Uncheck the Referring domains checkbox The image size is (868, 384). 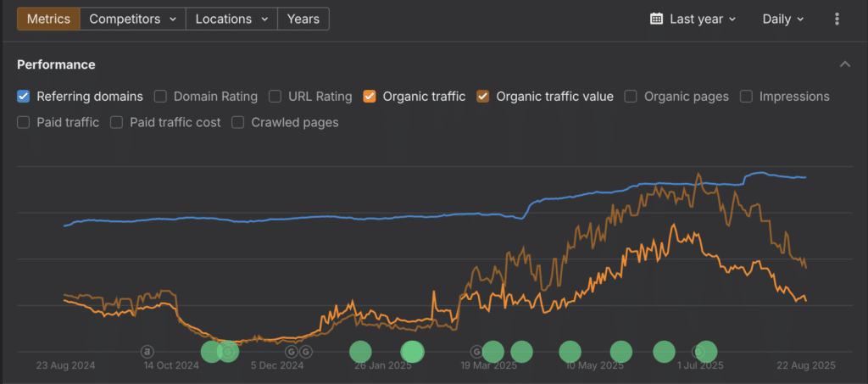coord(24,97)
